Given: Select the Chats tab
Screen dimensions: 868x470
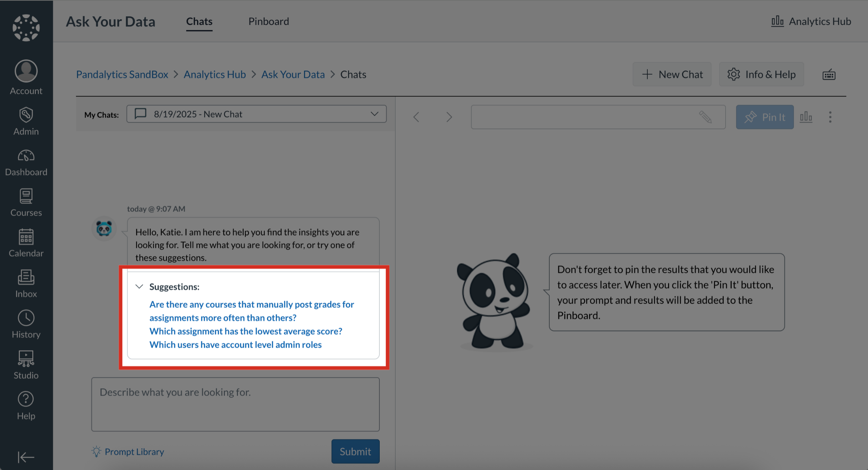Looking at the screenshot, I should pyautogui.click(x=199, y=21).
